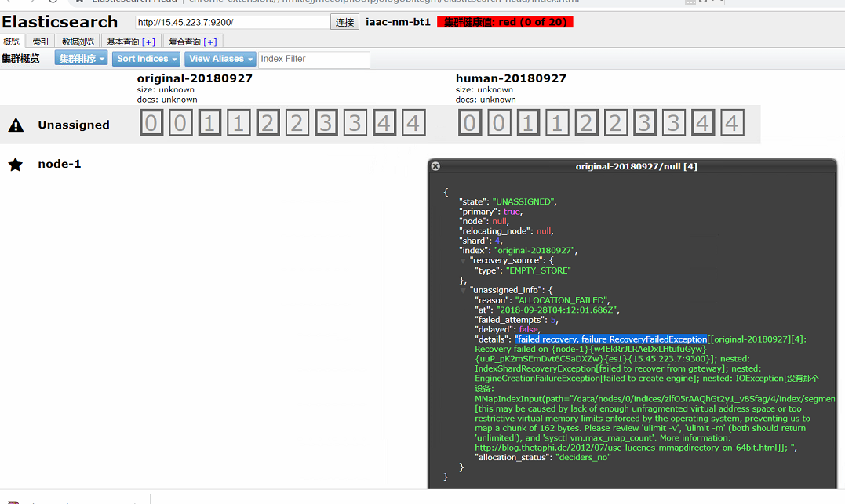Click the "EMPTY_STORE" type value
The image size is (845, 504).
538,270
